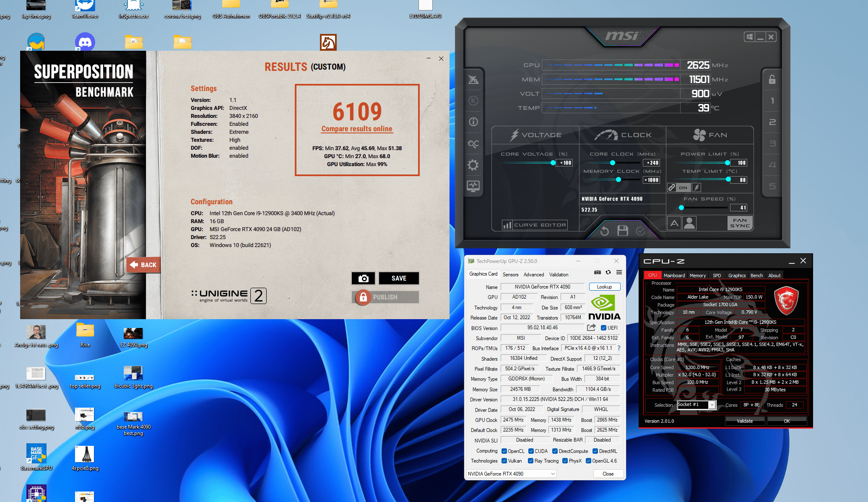Open MSI Afterburner settings gear icon
The height and width of the screenshot is (502, 868).
(473, 165)
